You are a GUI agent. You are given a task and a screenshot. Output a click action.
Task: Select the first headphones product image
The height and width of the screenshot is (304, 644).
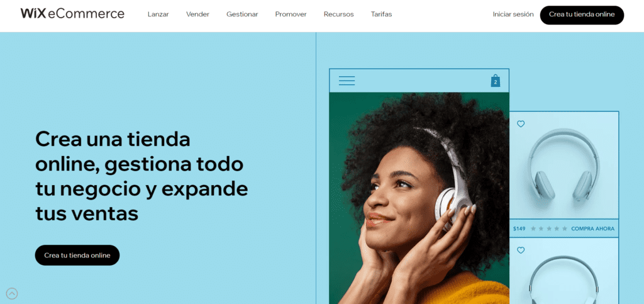[564, 166]
